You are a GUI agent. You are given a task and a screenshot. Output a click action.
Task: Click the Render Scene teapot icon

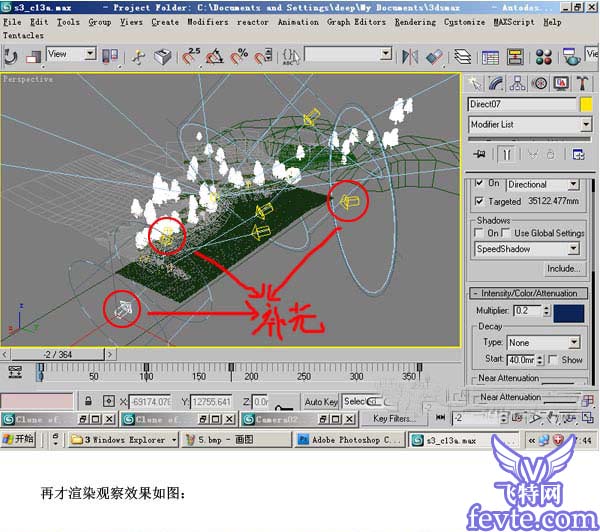(x=572, y=57)
